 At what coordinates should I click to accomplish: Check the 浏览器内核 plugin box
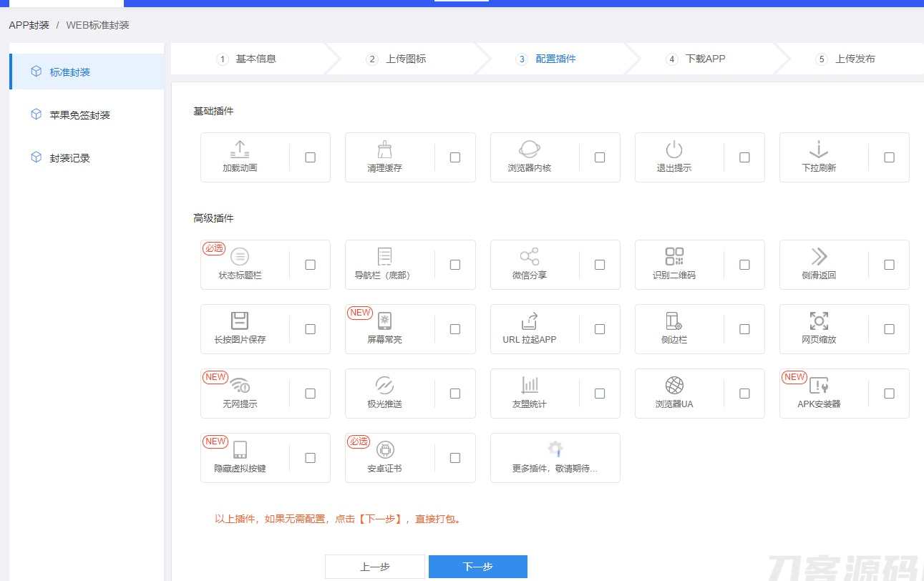click(x=600, y=157)
